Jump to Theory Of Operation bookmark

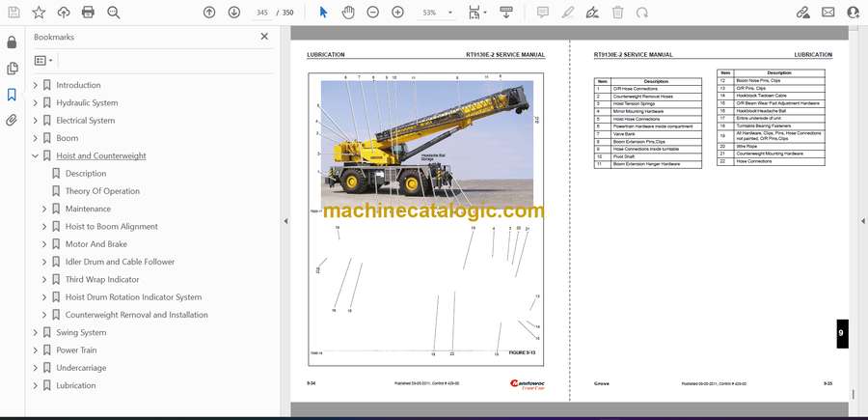click(102, 191)
